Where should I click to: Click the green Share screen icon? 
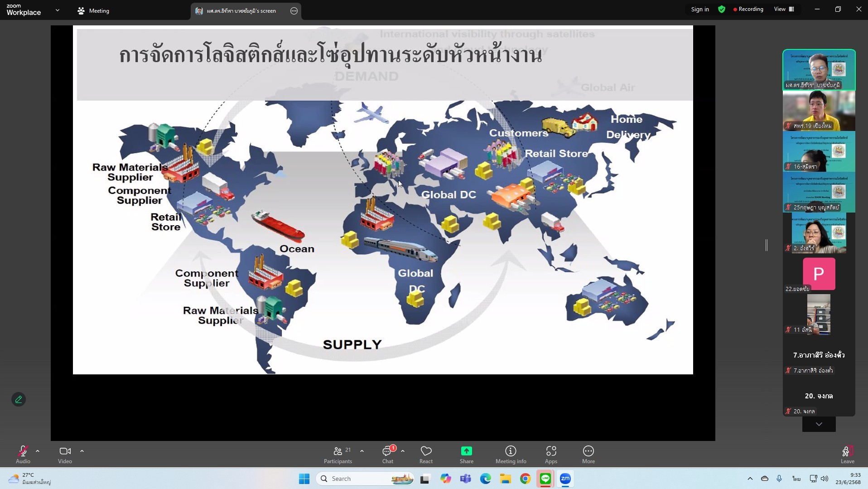point(466,451)
